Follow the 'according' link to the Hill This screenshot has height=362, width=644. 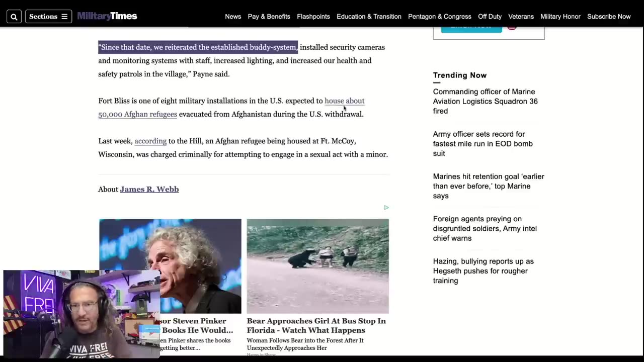(x=150, y=141)
